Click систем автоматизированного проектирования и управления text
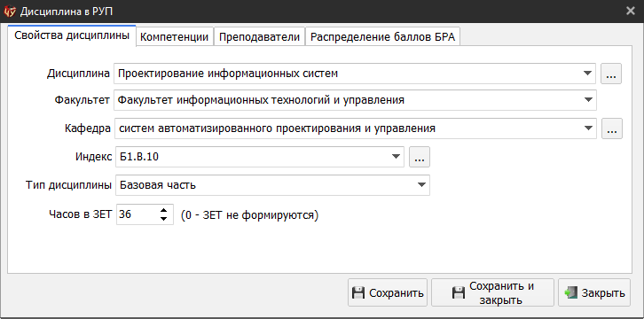The height and width of the screenshot is (319, 644). click(278, 128)
